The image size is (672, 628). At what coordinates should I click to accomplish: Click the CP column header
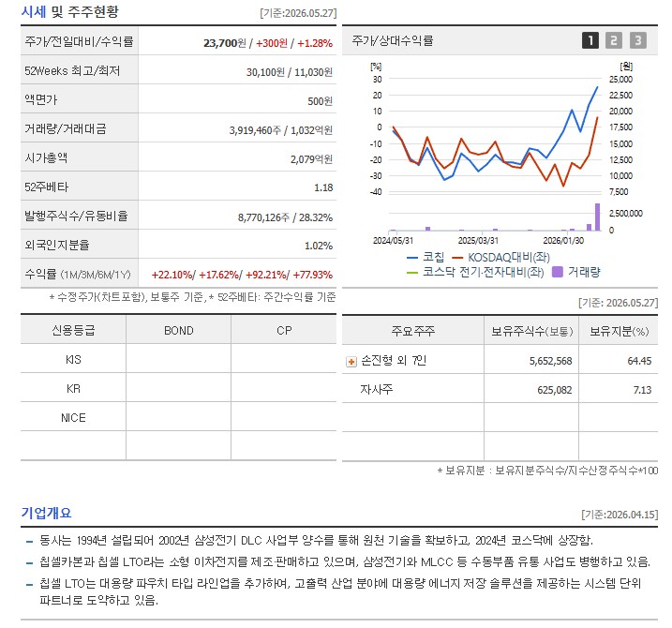[x=284, y=331]
